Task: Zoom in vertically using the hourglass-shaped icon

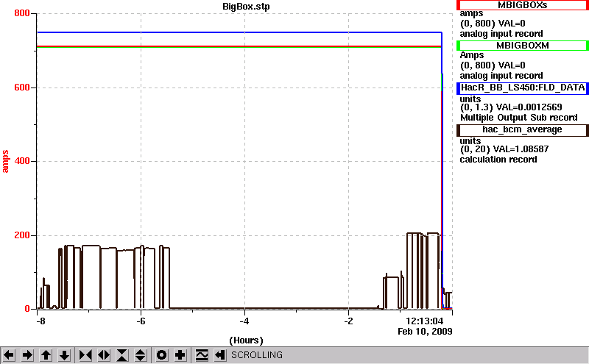Action: (122, 355)
